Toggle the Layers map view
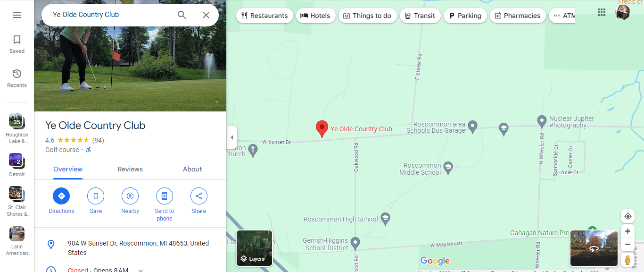This screenshot has height=272, width=644. click(x=254, y=248)
